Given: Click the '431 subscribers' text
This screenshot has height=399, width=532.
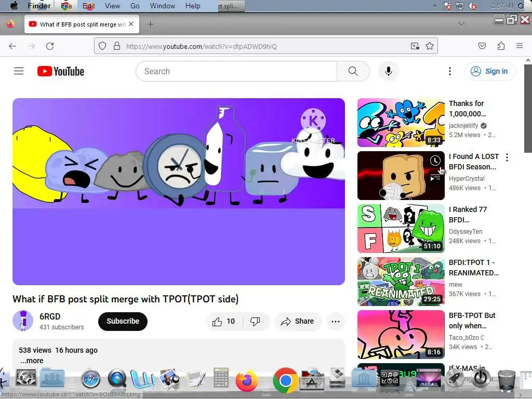Looking at the screenshot, I should pos(61,327).
